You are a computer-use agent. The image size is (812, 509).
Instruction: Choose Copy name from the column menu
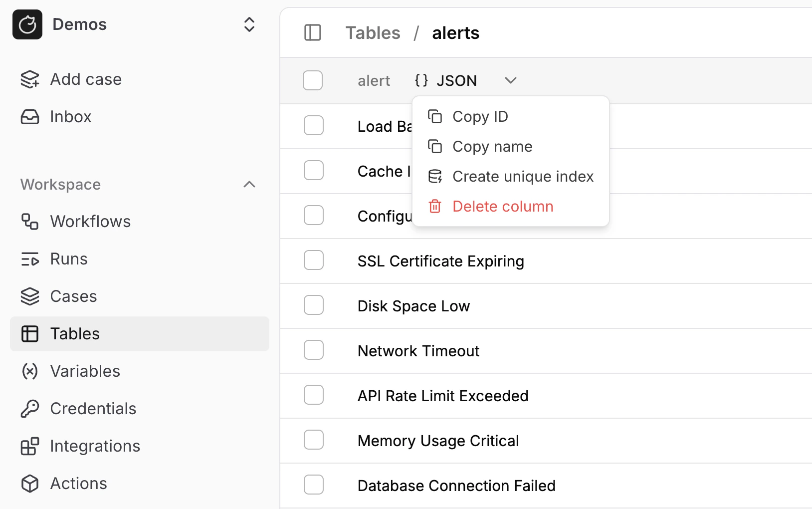click(492, 146)
